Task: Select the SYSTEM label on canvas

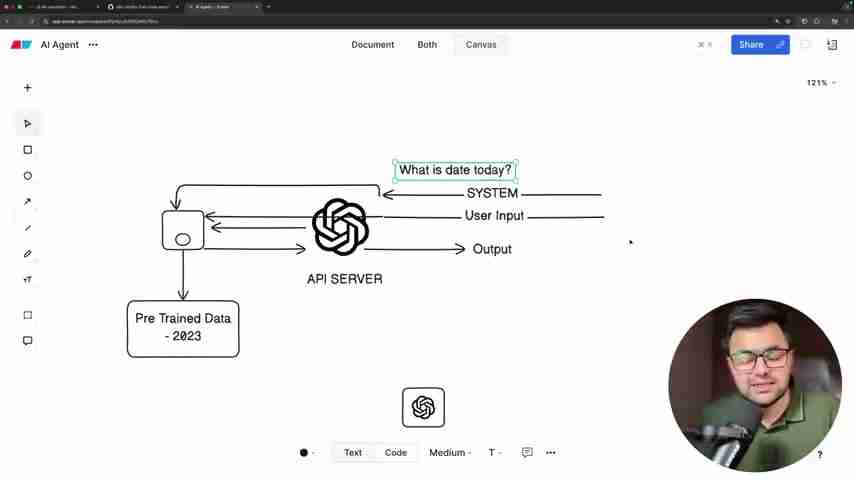Action: 492,193
